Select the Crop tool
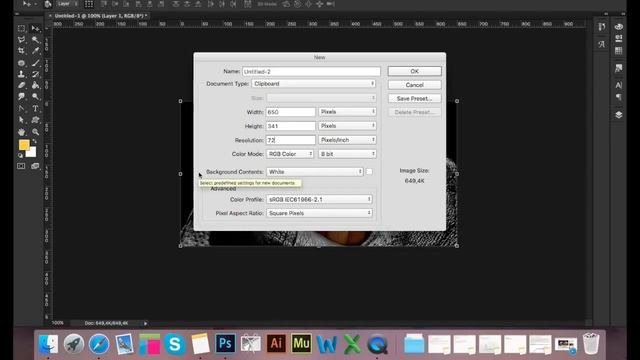This screenshot has height=360, width=640. (21, 51)
